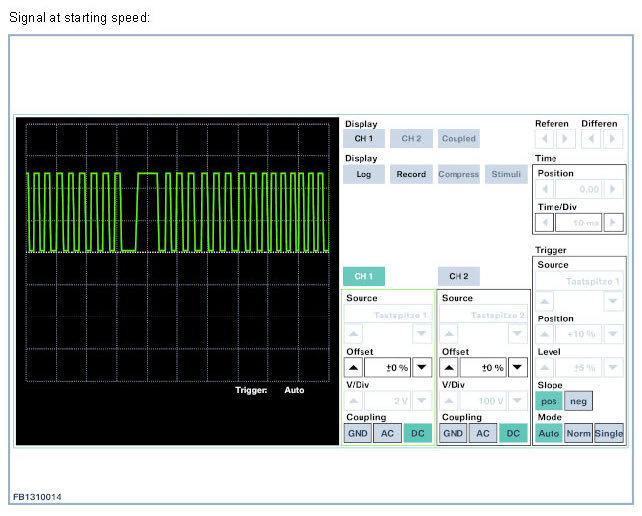The image size is (642, 516).
Task: Select negative trigger slope
Action: click(x=577, y=401)
